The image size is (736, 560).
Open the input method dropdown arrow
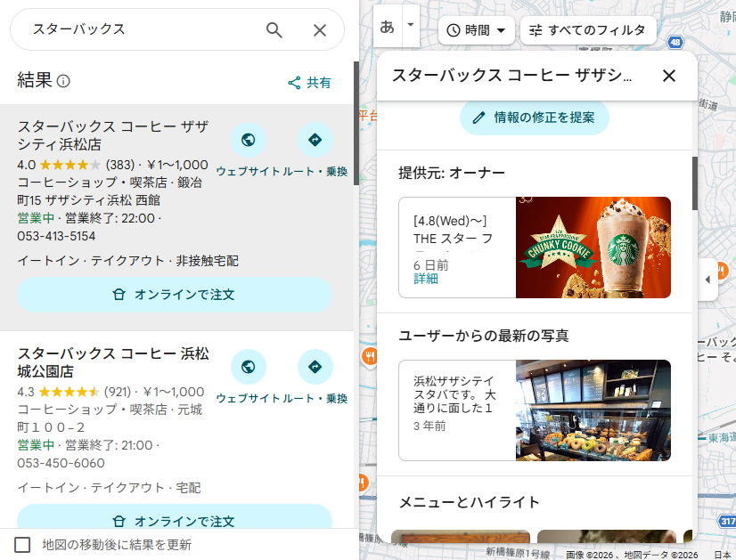409,25
